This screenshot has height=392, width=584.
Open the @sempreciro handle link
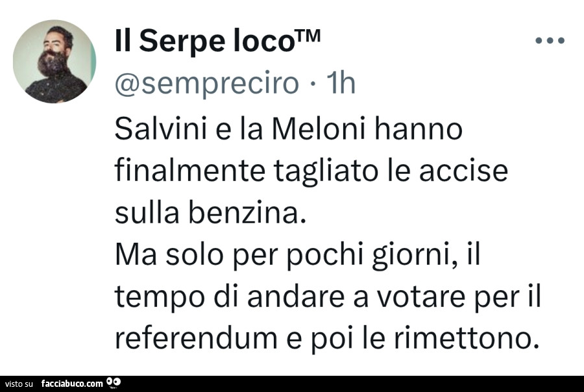tap(207, 84)
